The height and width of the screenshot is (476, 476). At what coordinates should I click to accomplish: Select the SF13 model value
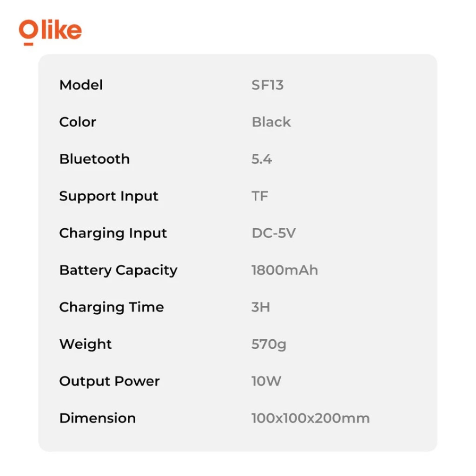267,85
